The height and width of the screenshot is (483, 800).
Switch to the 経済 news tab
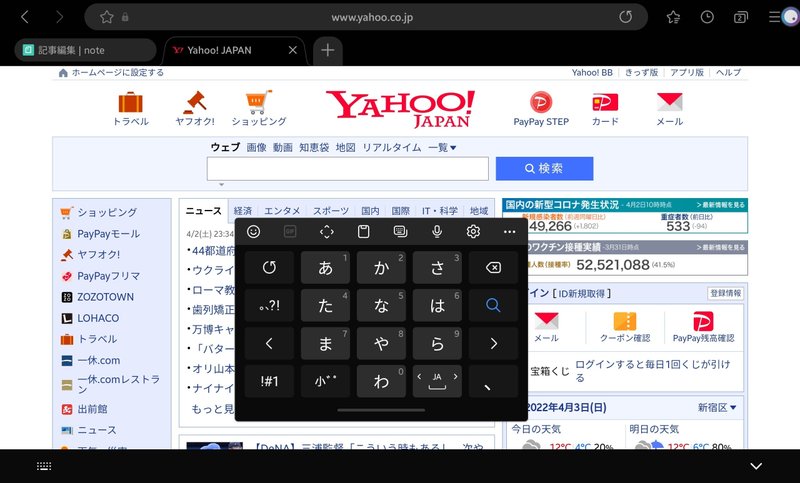tap(243, 211)
